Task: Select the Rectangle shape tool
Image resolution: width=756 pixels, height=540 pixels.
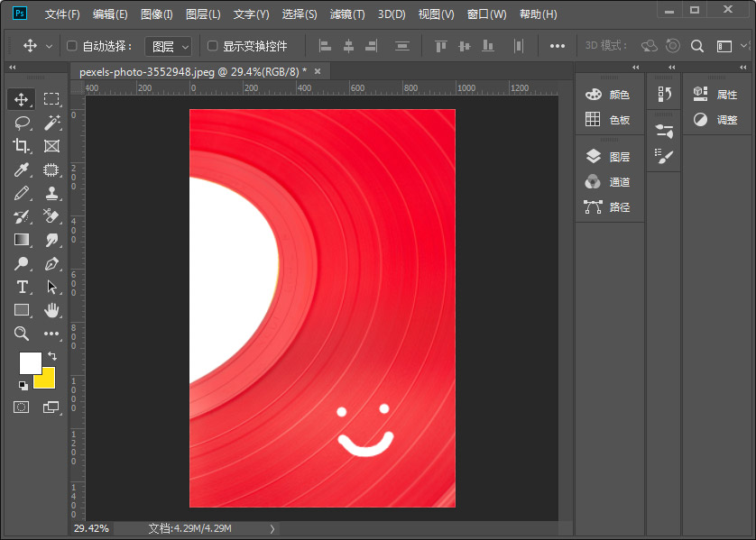Action: coord(21,310)
